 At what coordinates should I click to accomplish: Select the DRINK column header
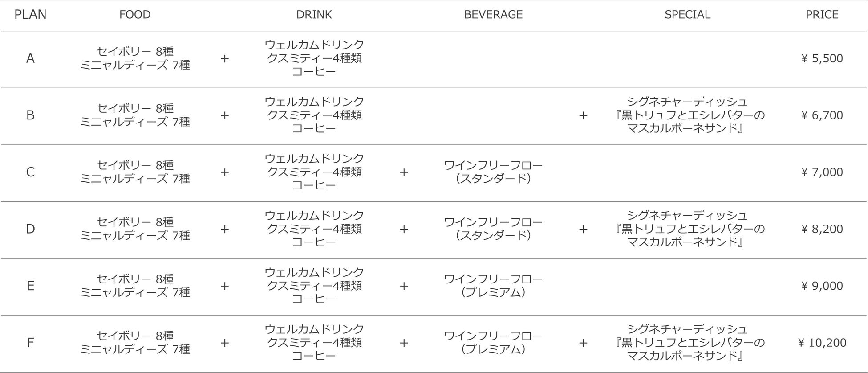314,15
